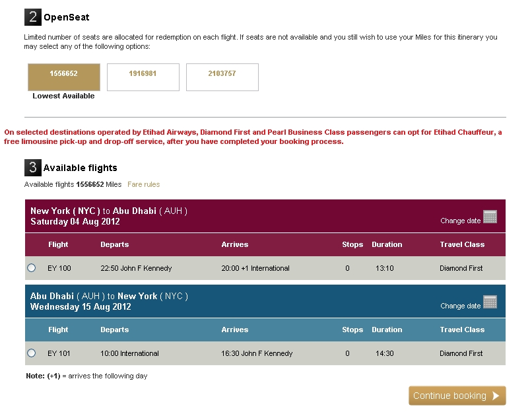This screenshot has width=532, height=420.
Task: Click Change date for 15 Aug 2012 flight
Action: [x=461, y=306]
